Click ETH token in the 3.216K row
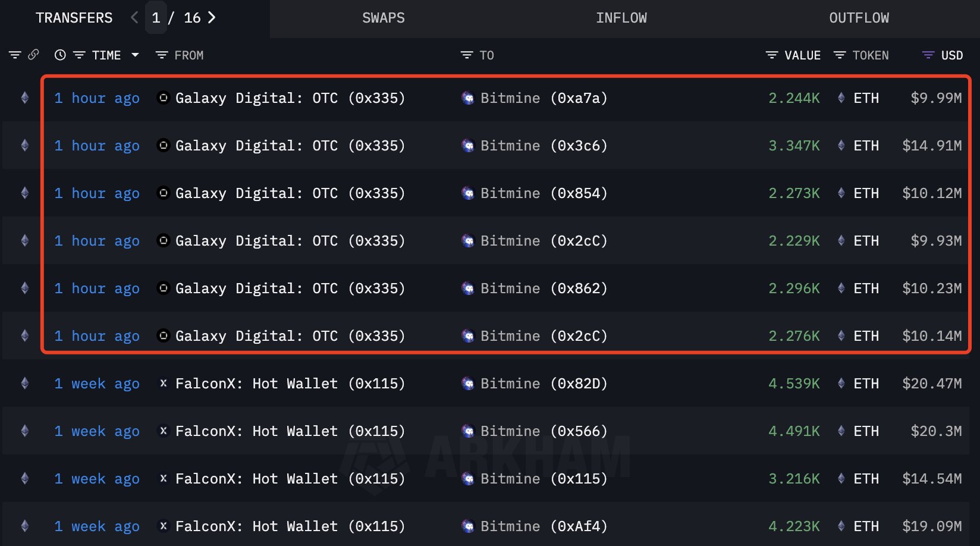Viewport: 980px width, 546px height. click(x=866, y=479)
